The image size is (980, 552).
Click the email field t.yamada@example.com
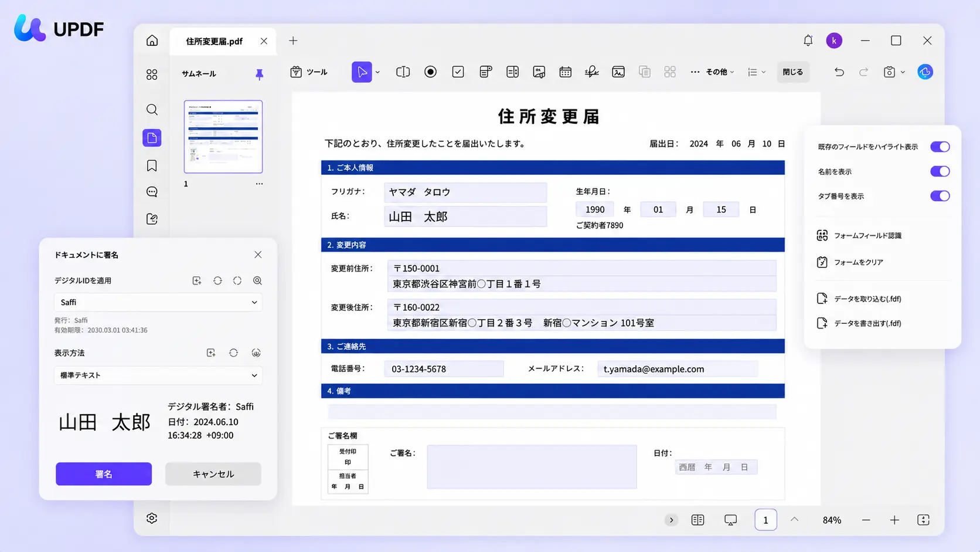coord(678,369)
